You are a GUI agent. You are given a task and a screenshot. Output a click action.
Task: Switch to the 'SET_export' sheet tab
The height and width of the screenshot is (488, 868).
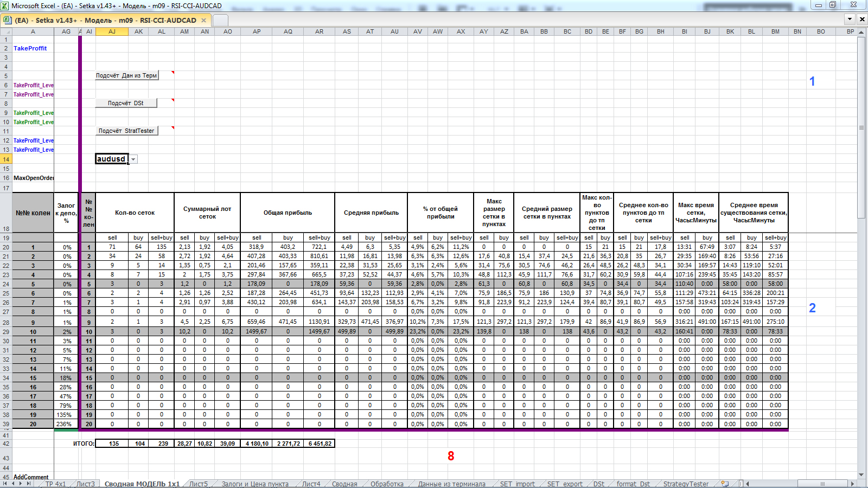coord(565,484)
